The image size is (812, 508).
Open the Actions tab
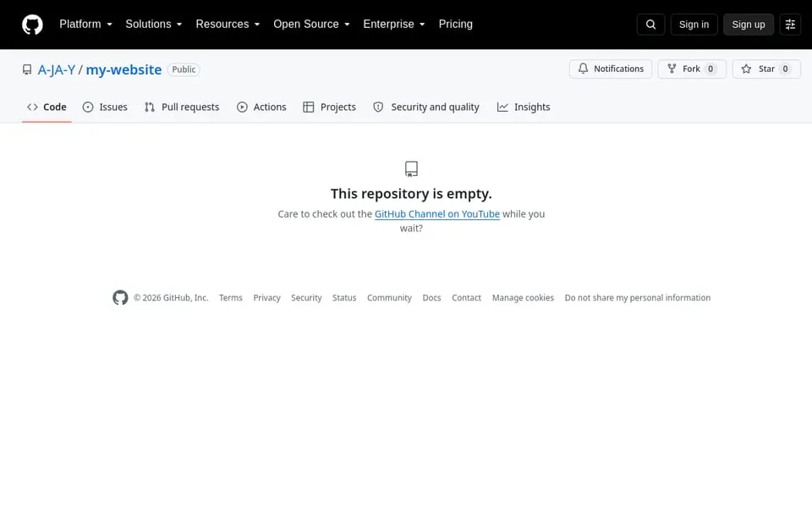pos(261,107)
